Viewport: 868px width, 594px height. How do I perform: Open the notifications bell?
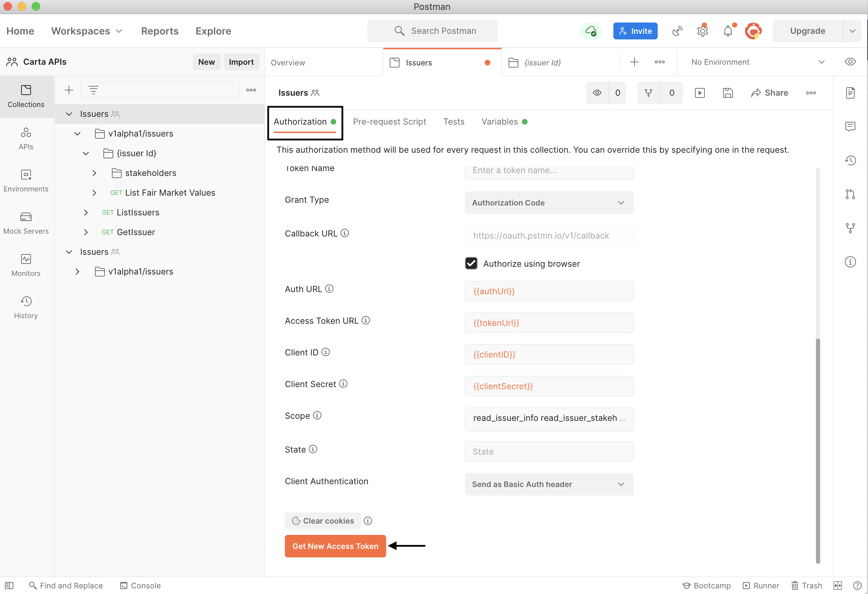pyautogui.click(x=728, y=31)
